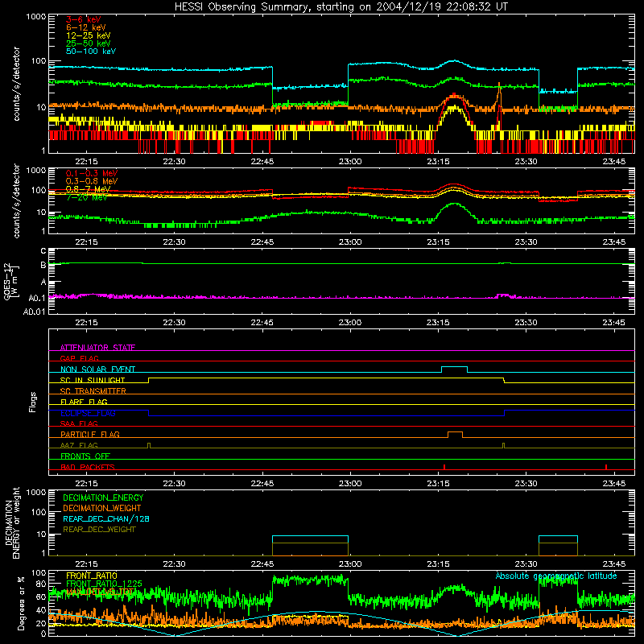Select the orange 6-12 keV legend label
The height and width of the screenshot is (644, 644).
coord(85,27)
